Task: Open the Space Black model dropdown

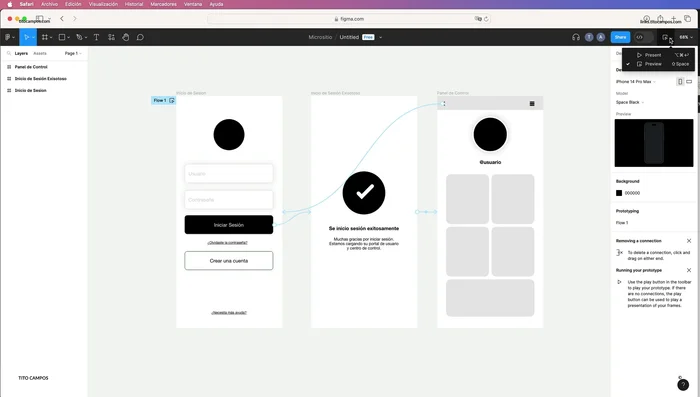Action: click(630, 102)
